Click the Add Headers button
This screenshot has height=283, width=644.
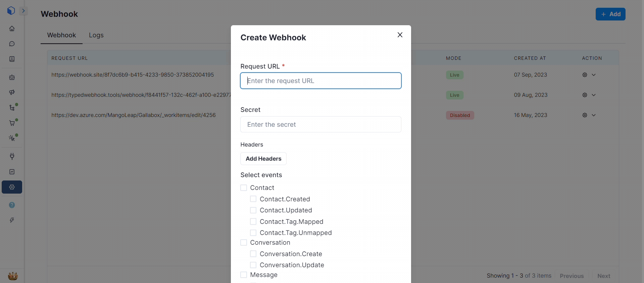[x=263, y=159]
